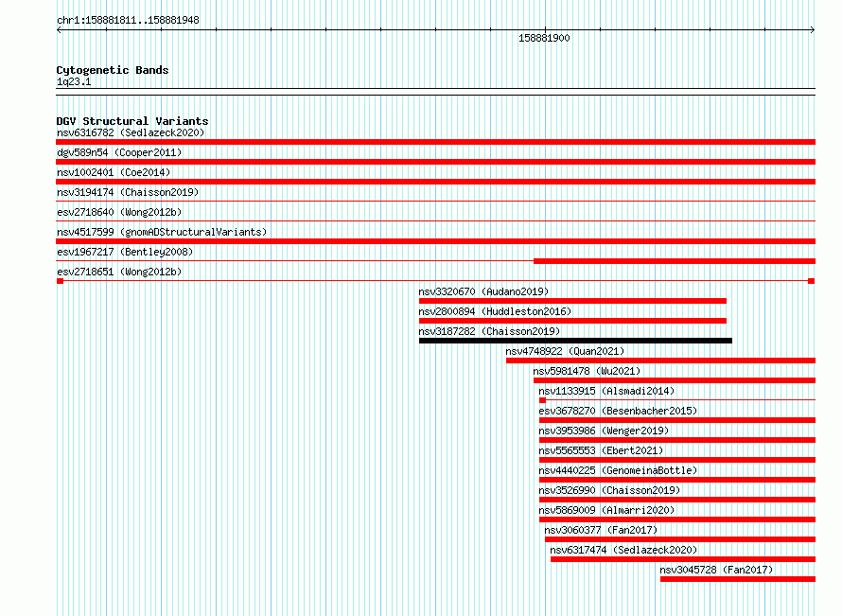Click the red bar under nsv5981478

675,380
